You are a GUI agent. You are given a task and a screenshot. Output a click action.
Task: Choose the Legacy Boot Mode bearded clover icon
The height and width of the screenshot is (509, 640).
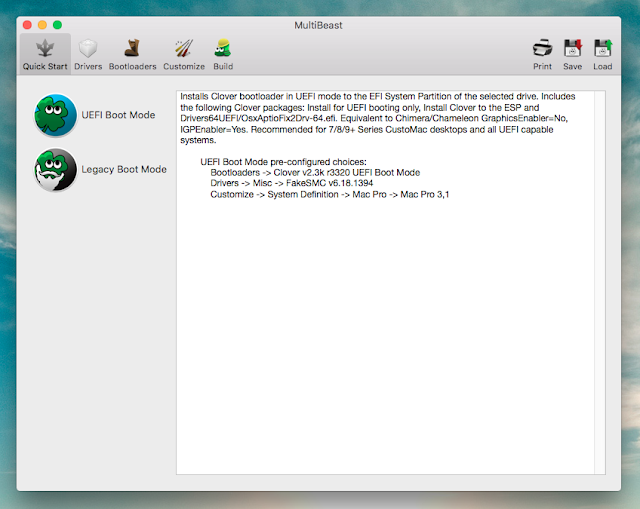56,169
